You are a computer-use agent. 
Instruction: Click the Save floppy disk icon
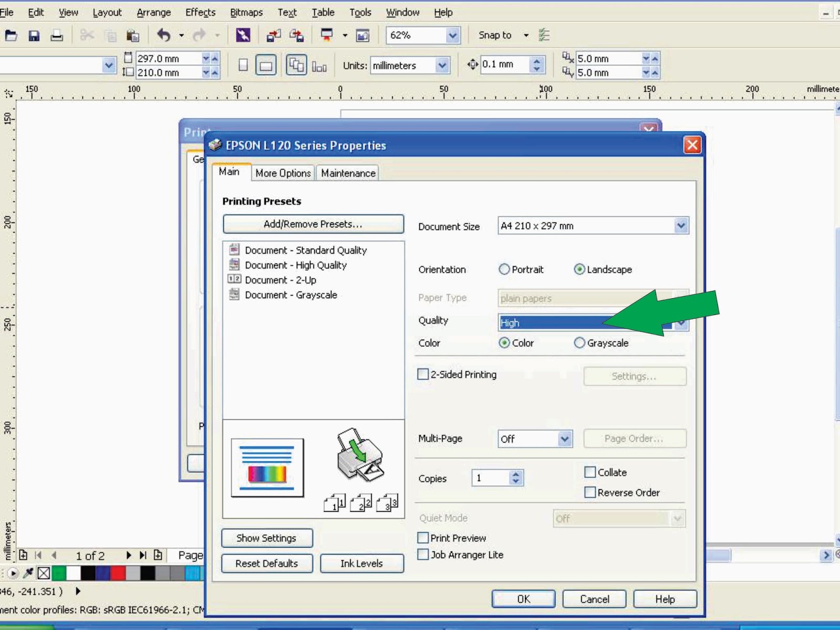pyautogui.click(x=34, y=35)
